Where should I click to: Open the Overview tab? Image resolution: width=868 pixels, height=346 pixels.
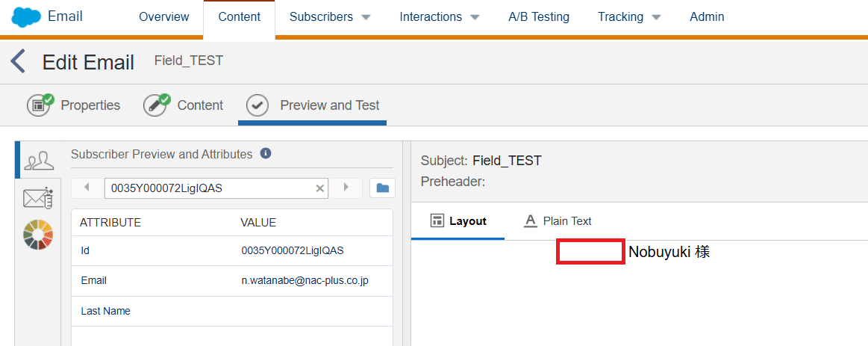[x=164, y=17]
